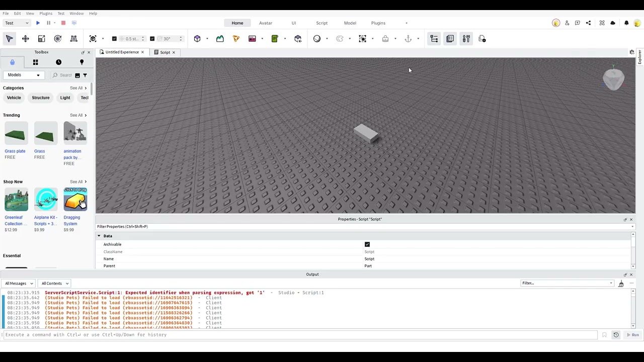Click the Pause test button
The width and height of the screenshot is (644, 362).
(x=48, y=23)
